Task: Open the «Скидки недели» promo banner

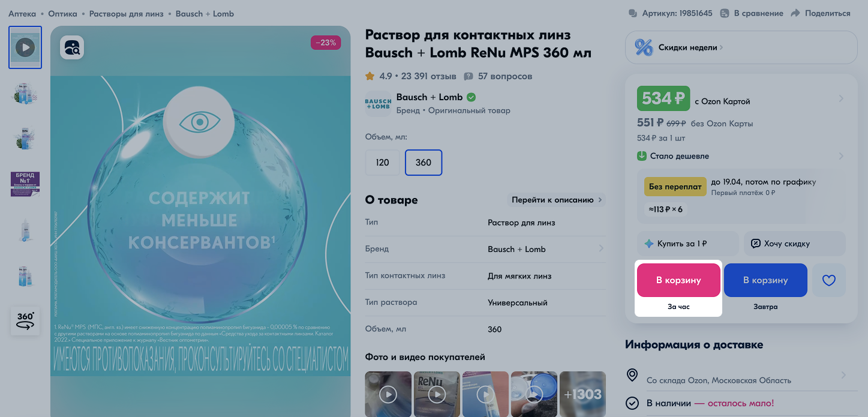Action: tap(741, 47)
